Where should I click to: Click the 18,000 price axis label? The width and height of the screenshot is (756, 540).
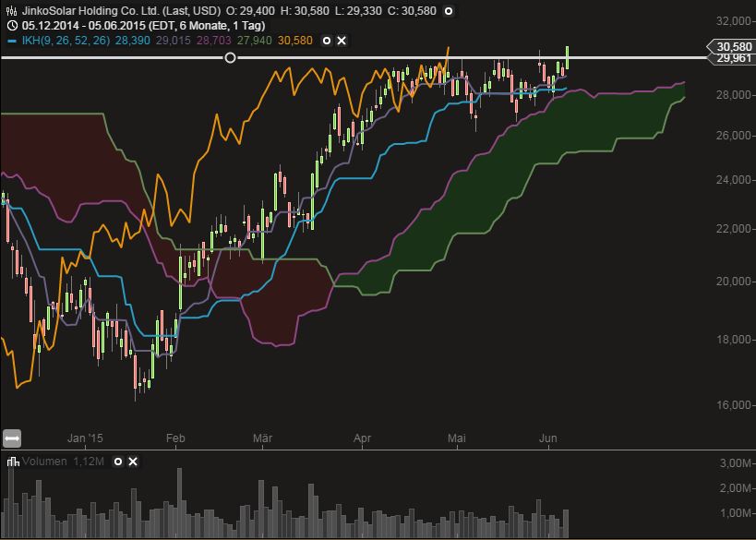(x=733, y=340)
